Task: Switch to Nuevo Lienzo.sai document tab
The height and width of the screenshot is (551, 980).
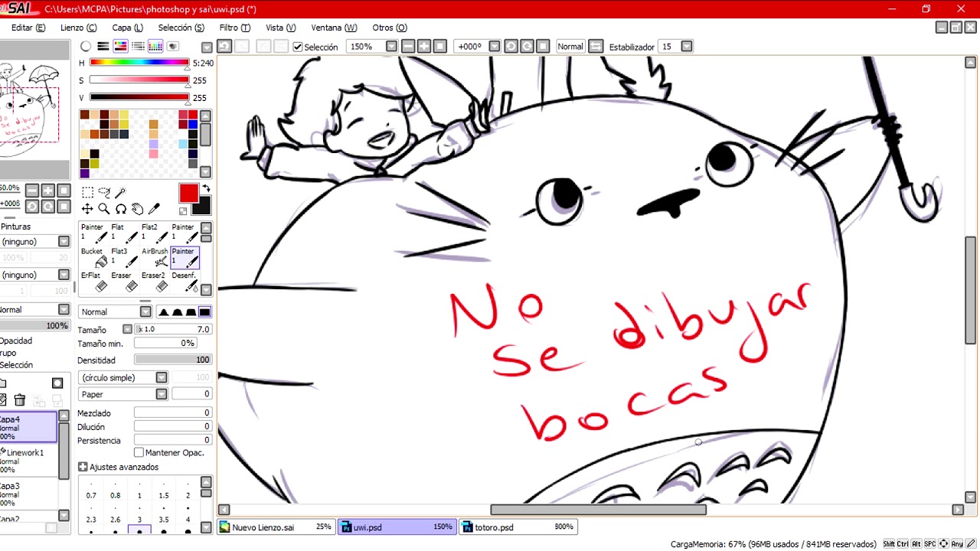Action: tap(276, 527)
